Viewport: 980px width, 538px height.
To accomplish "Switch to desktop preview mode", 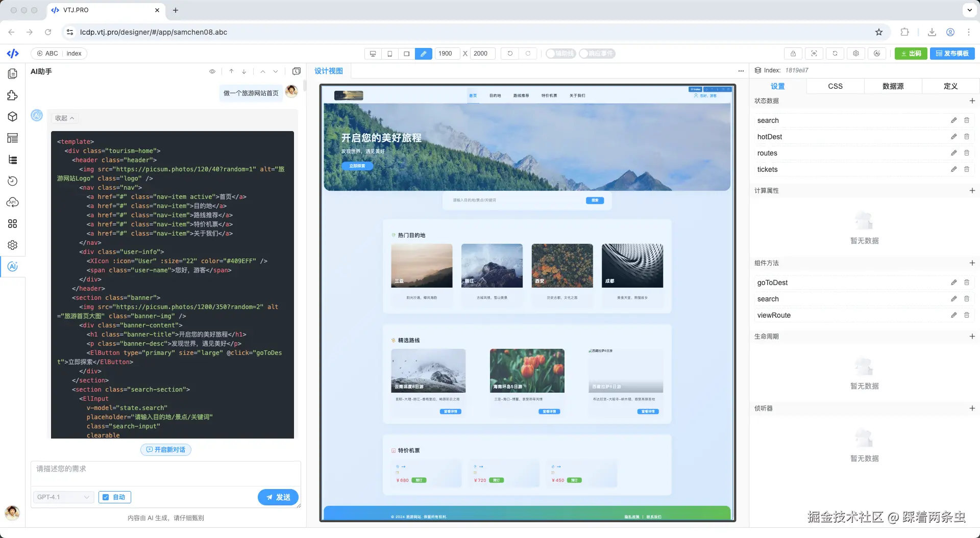I will 373,54.
